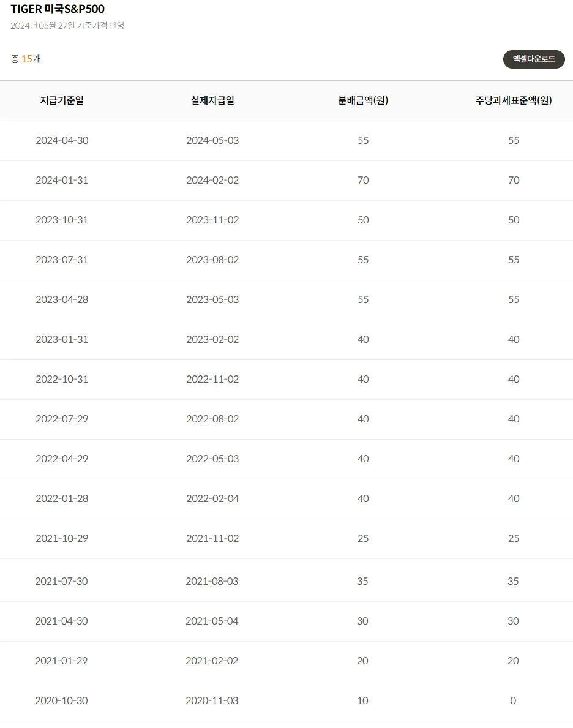
Task: Click distribution amount 55 in 2023-04-28 row
Action: point(363,299)
